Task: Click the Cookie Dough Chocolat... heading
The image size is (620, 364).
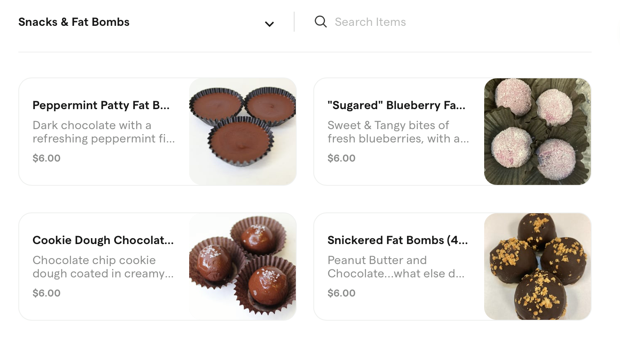Action: 103,240
